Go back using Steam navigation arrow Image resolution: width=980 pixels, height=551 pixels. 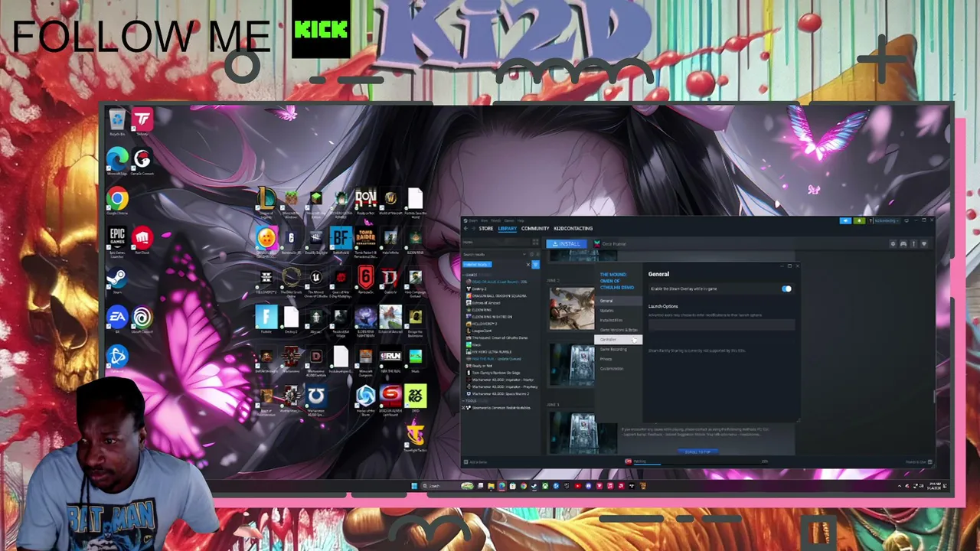pos(466,228)
